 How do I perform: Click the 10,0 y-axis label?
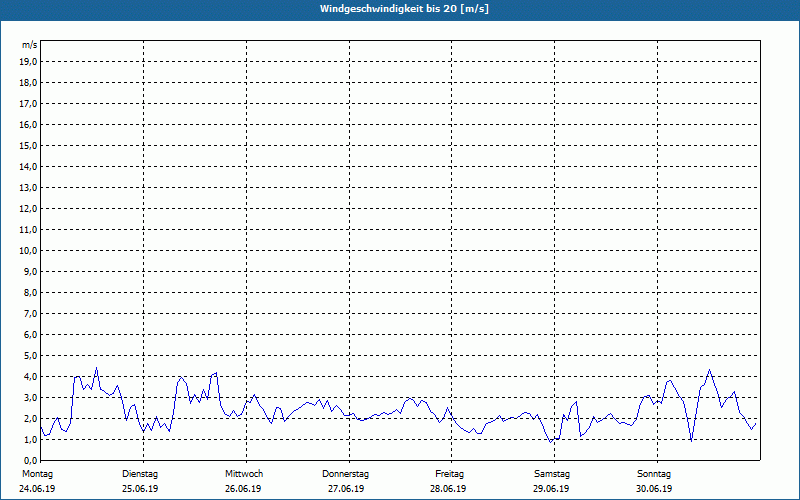(28, 251)
